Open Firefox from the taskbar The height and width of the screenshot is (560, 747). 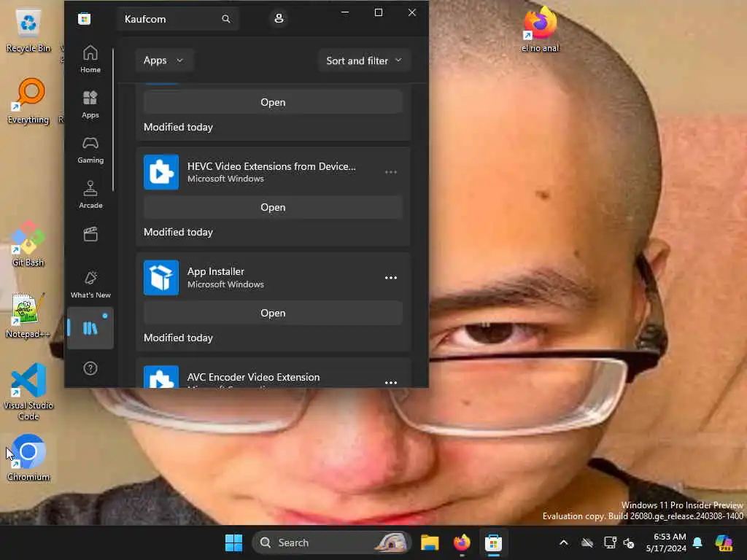462,542
